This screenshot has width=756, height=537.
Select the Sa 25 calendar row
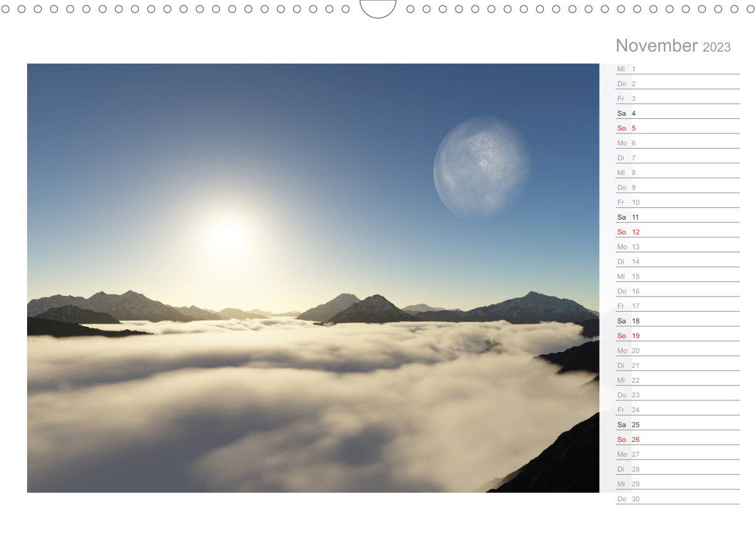(677, 424)
